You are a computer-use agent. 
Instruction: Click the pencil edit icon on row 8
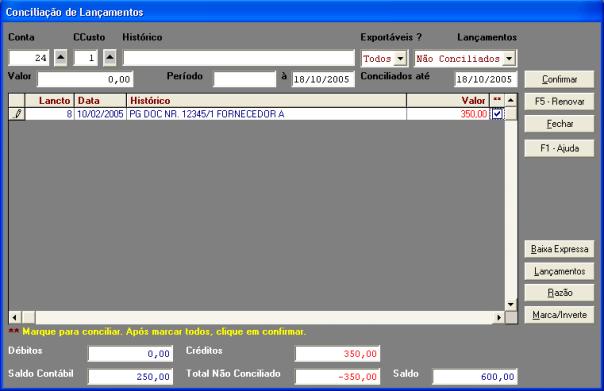click(17, 114)
